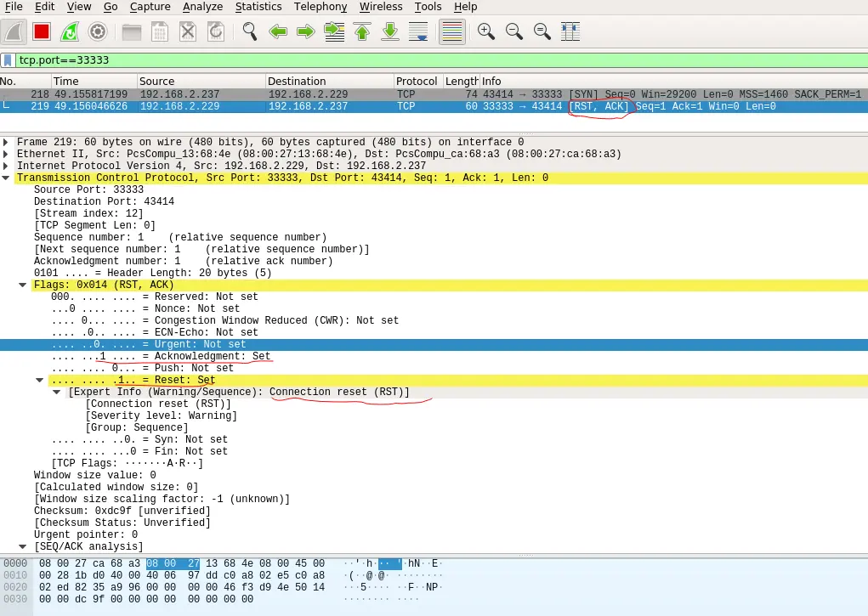Click the display filter bookmark icon
The image size is (868, 616).
click(x=8, y=60)
